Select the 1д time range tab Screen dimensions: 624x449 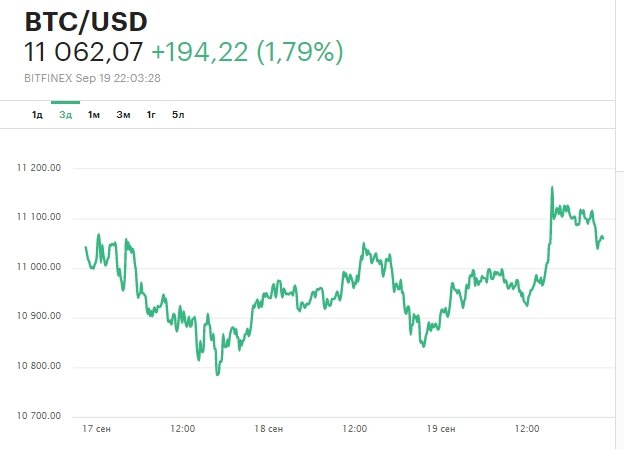pyautogui.click(x=37, y=115)
